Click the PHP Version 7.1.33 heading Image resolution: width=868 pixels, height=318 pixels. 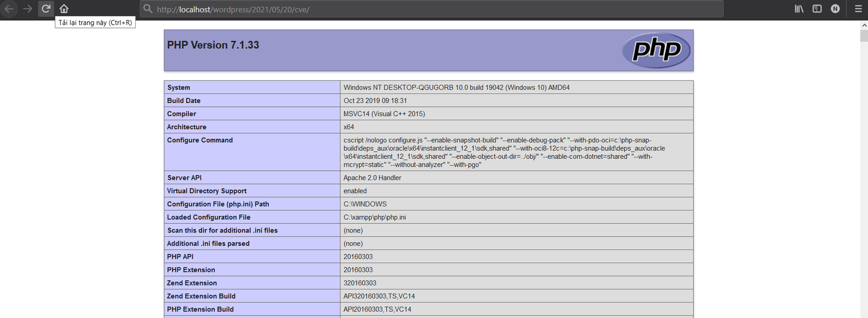[213, 45]
